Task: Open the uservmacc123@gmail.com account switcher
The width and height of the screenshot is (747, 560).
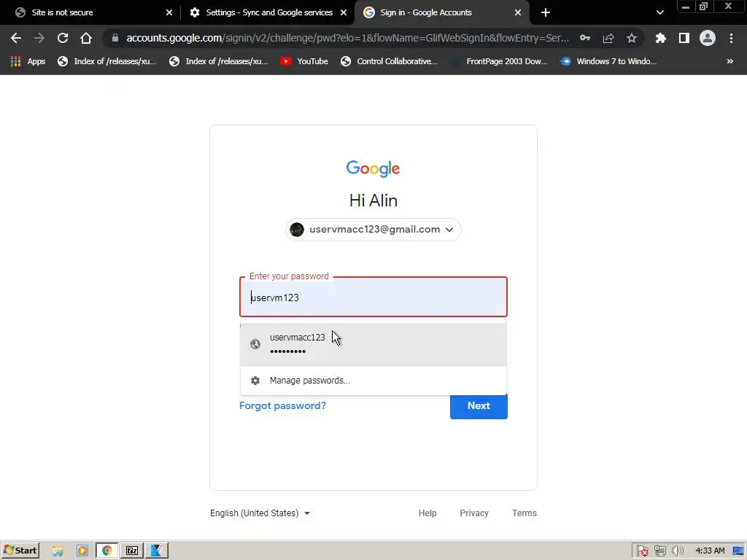Action: click(x=373, y=230)
